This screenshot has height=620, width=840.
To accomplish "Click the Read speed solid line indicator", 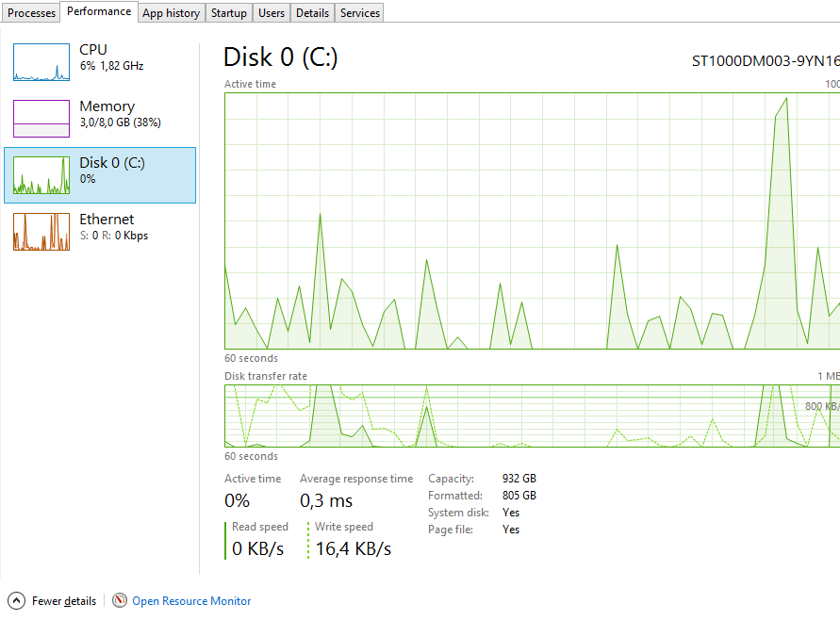I will pyautogui.click(x=225, y=540).
